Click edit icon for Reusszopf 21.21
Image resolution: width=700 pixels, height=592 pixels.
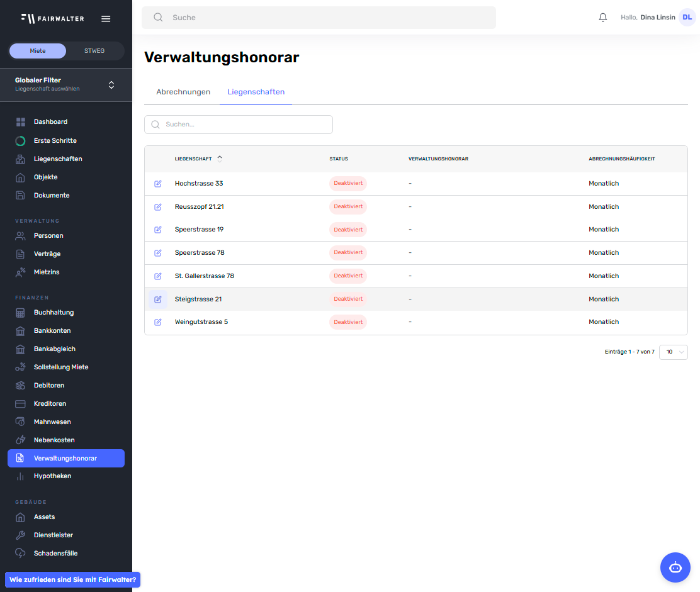tap(158, 207)
